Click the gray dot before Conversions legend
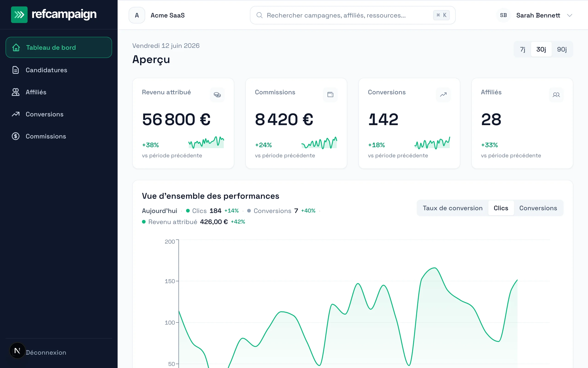The image size is (588, 368). pos(249,211)
